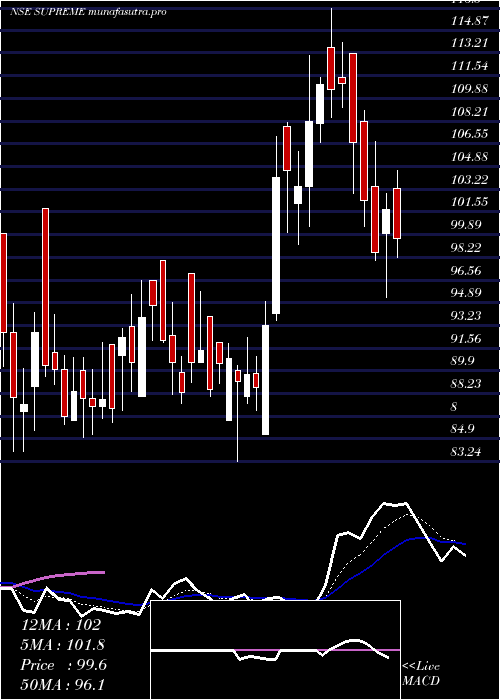
Task: Click the tallest white candlestick body
Action: 276,246
